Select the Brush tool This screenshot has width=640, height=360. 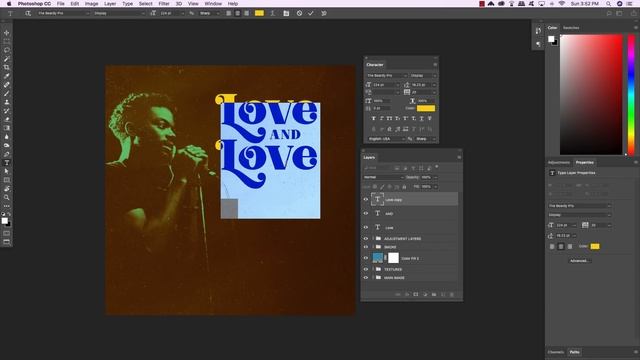coord(7,93)
